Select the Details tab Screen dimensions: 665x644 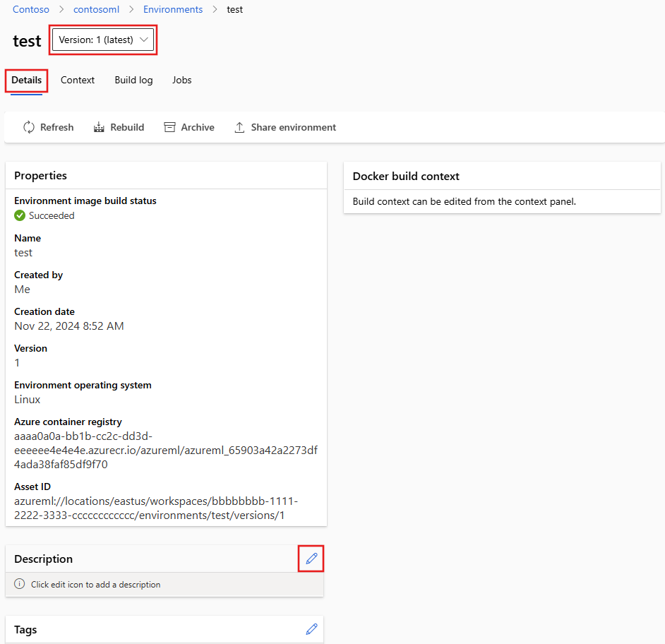click(x=27, y=80)
